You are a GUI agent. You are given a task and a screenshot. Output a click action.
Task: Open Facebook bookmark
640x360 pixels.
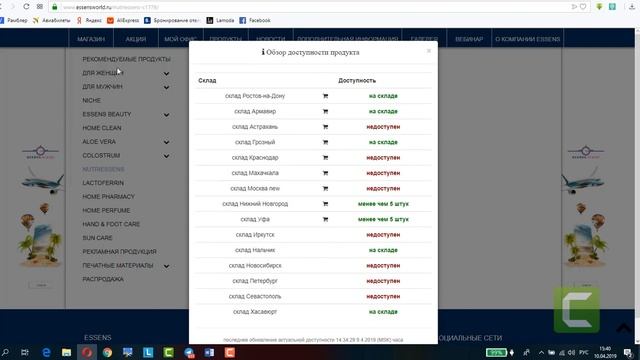click(x=255, y=20)
